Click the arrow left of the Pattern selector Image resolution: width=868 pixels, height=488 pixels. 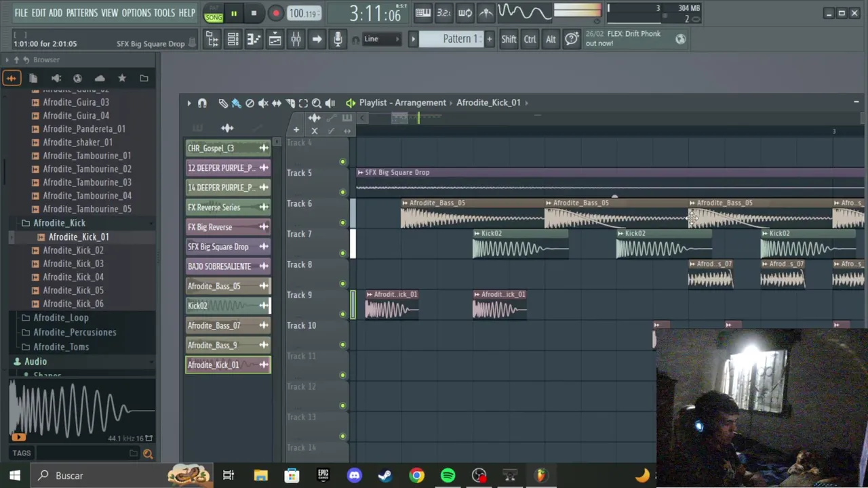coord(412,39)
